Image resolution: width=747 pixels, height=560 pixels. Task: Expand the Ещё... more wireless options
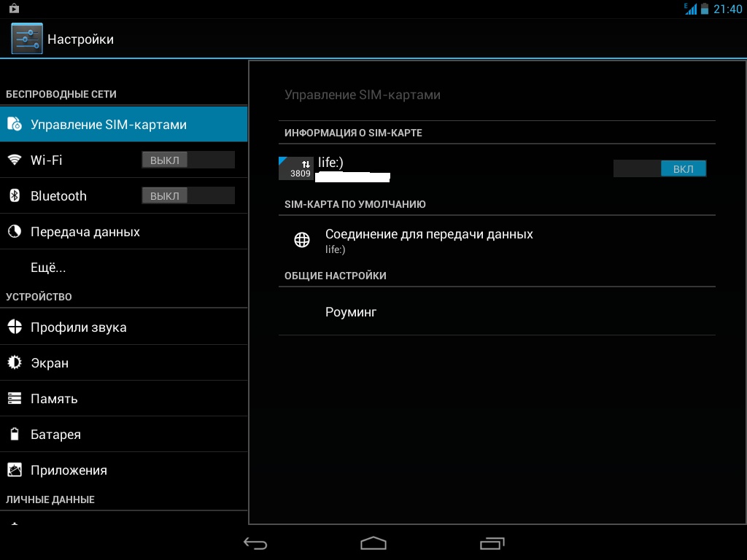click(48, 268)
